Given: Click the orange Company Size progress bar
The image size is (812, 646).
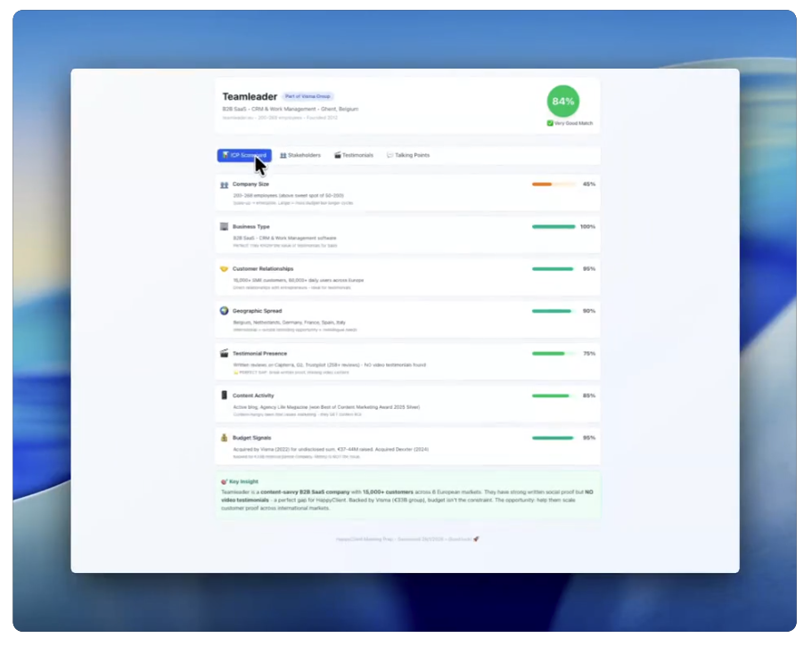Looking at the screenshot, I should click(x=554, y=184).
